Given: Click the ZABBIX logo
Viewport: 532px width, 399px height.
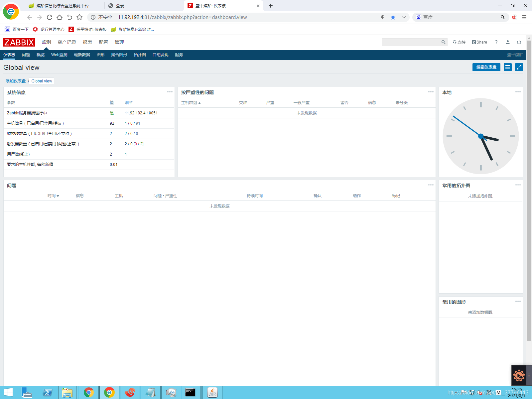Looking at the screenshot, I should (x=19, y=42).
